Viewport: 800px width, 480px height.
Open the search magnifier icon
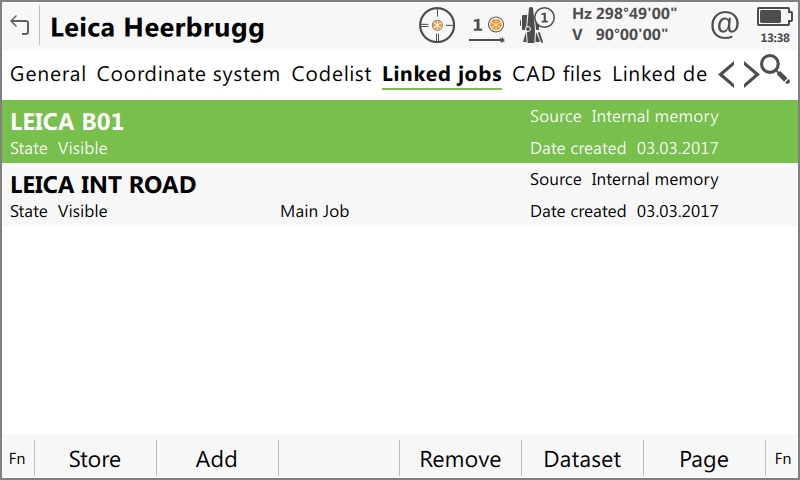(x=773, y=70)
